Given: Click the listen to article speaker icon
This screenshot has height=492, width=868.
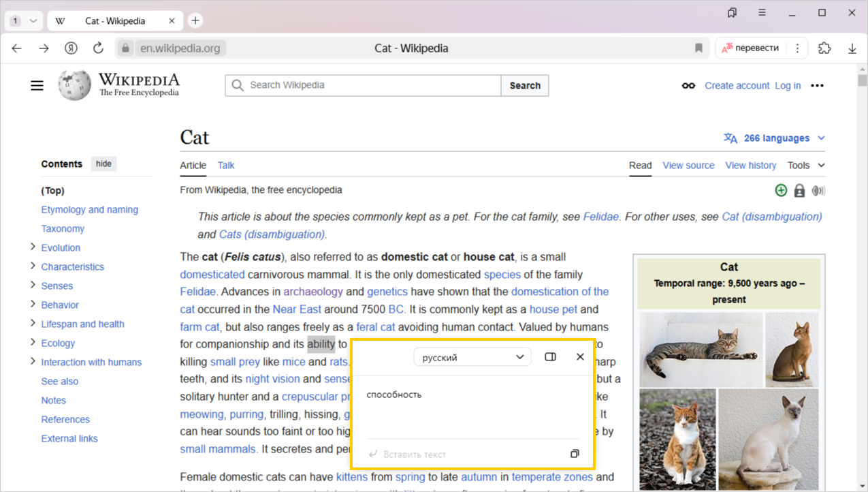Looking at the screenshot, I should click(818, 191).
